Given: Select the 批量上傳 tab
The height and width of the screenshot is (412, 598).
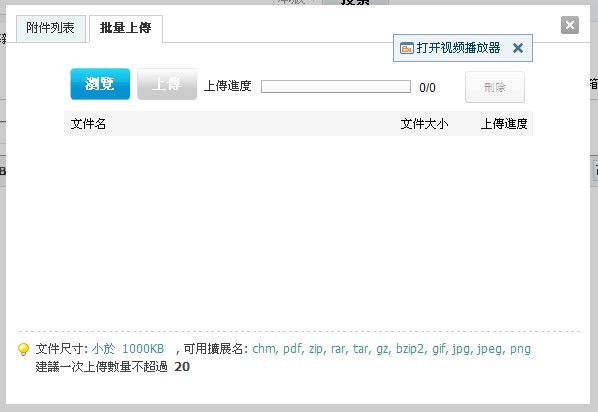Looking at the screenshot, I should 126,28.
